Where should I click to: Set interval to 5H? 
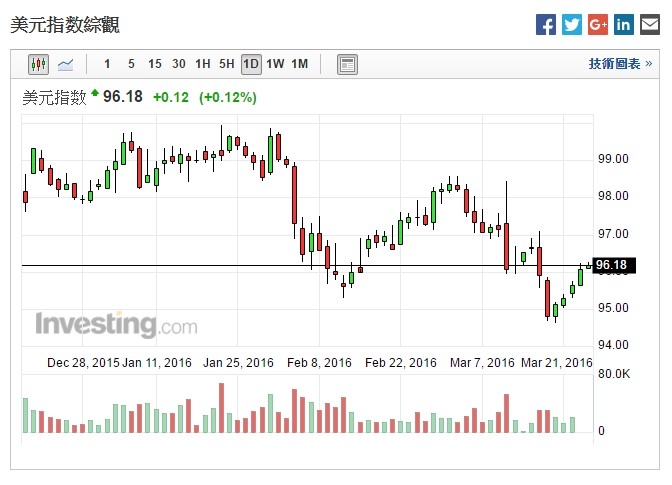(x=227, y=64)
